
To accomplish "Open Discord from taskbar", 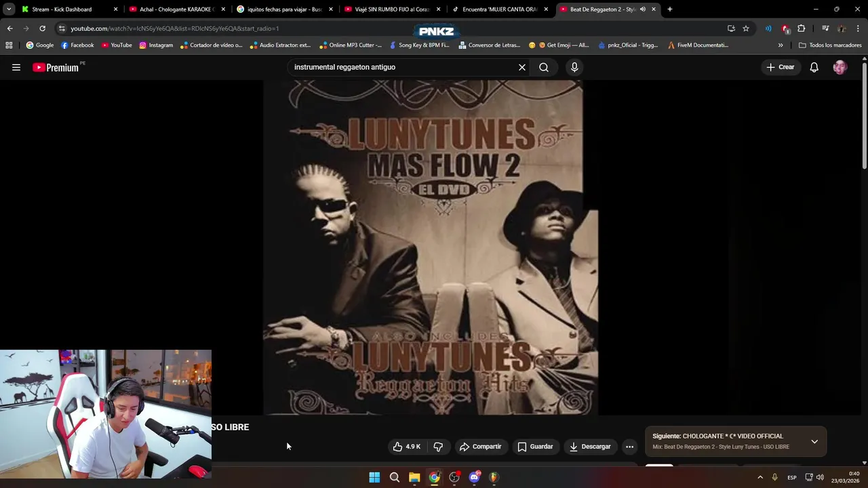I will pyautogui.click(x=474, y=477).
